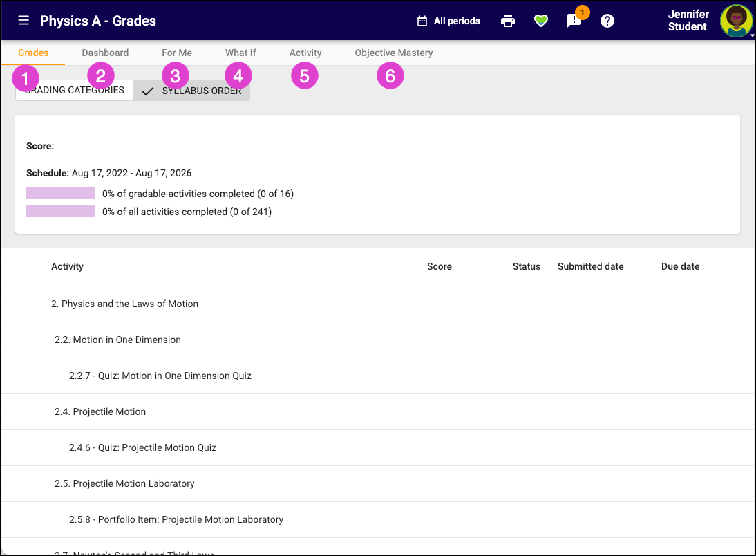Image resolution: width=756 pixels, height=556 pixels.
Task: Click the gradable activities completed progress bar
Action: [x=61, y=193]
